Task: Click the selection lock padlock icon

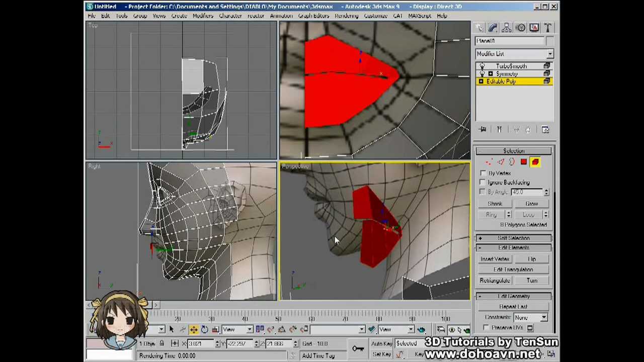Action: [162, 343]
